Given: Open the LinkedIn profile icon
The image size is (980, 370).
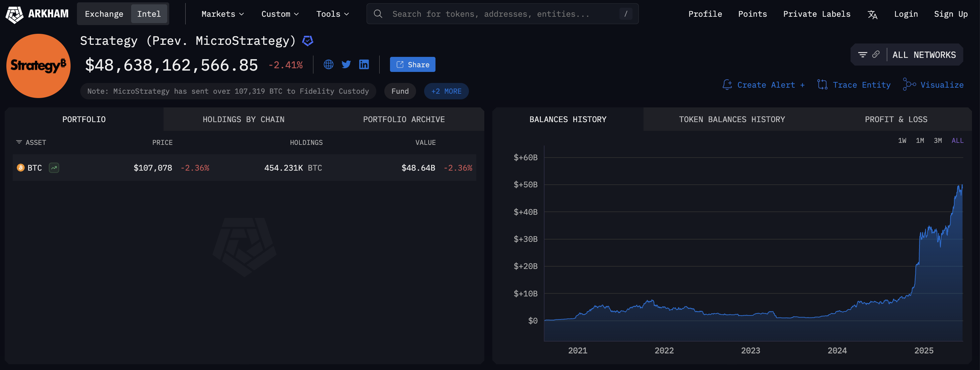Looking at the screenshot, I should (x=364, y=65).
